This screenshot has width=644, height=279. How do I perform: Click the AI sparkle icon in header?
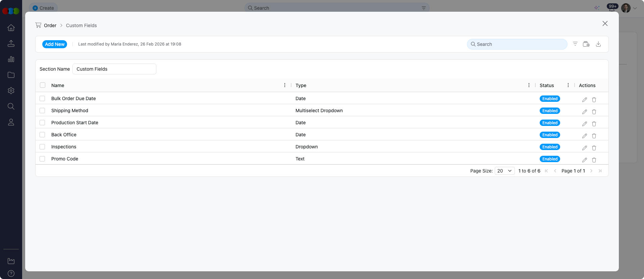tap(597, 8)
